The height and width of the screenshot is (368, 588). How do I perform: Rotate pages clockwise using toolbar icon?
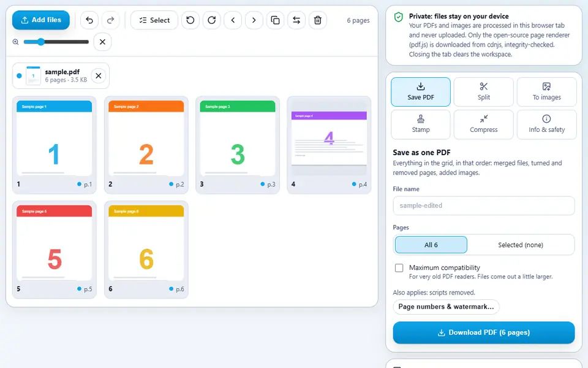tap(211, 20)
